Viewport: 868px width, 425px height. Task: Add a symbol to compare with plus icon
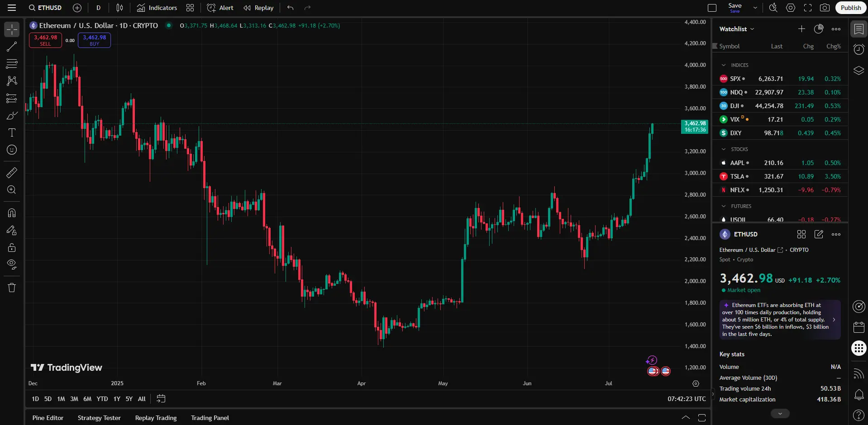click(77, 8)
